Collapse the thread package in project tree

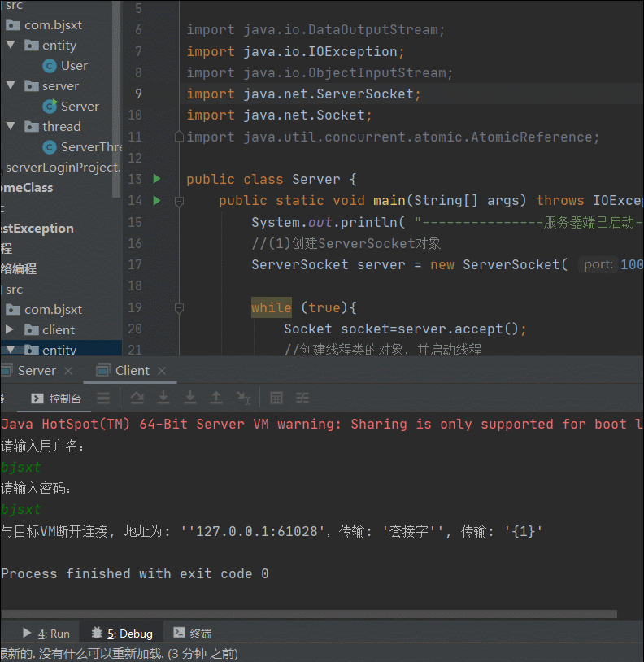point(11,126)
